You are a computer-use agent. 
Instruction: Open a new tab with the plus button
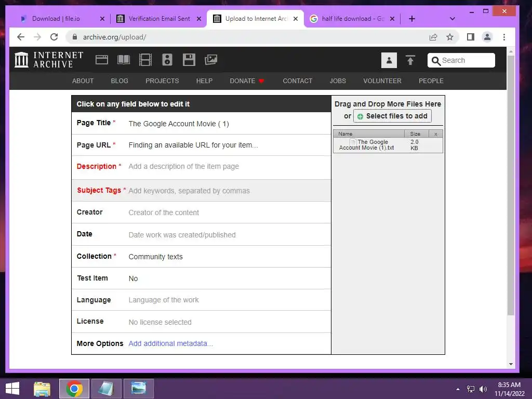pyautogui.click(x=412, y=19)
